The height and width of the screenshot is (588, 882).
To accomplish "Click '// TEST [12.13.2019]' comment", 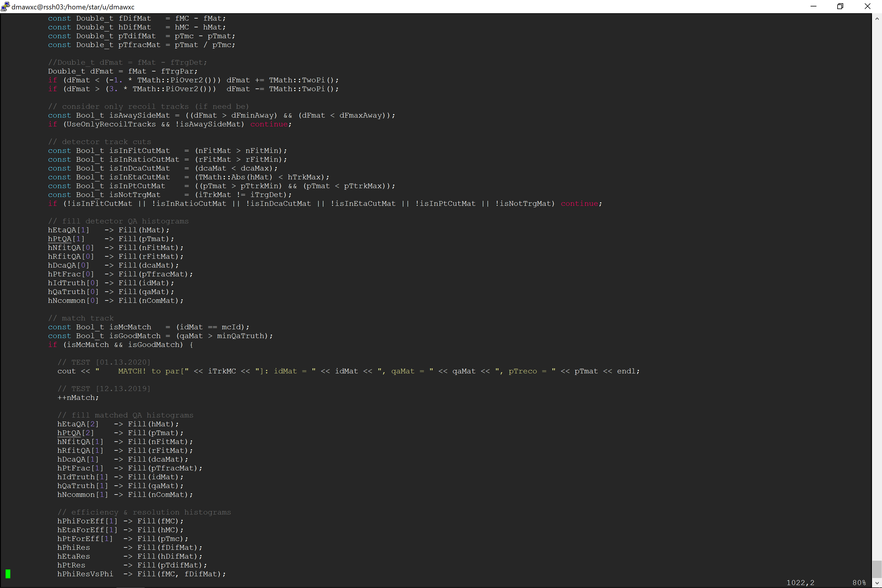I will pyautogui.click(x=104, y=388).
